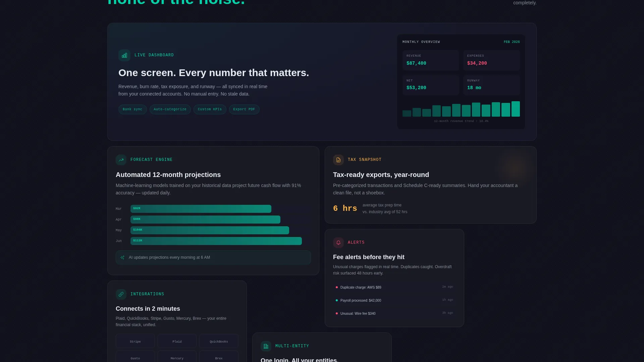Select the Export PDF tag
This screenshot has height=362, width=644.
point(244,109)
